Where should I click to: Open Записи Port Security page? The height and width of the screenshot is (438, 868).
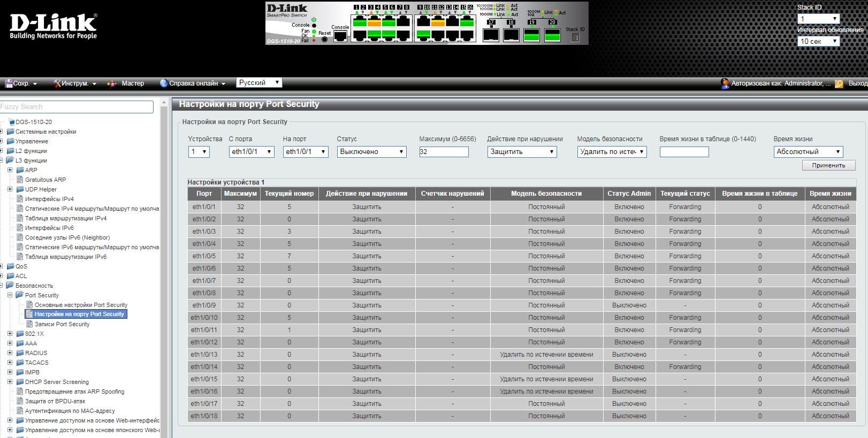coord(62,324)
